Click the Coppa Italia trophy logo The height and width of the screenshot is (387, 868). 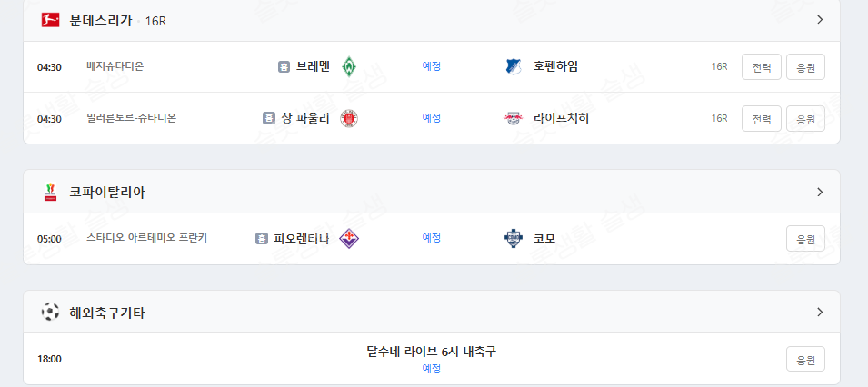(50, 193)
